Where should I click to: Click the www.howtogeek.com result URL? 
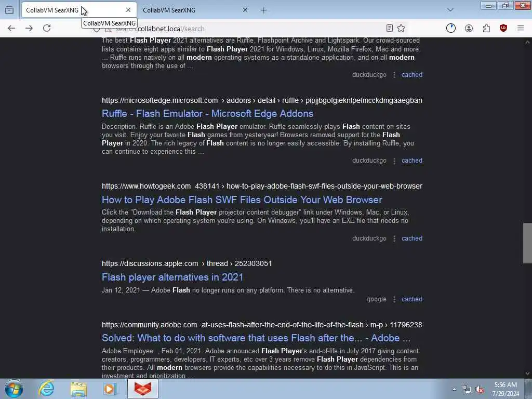click(x=262, y=187)
